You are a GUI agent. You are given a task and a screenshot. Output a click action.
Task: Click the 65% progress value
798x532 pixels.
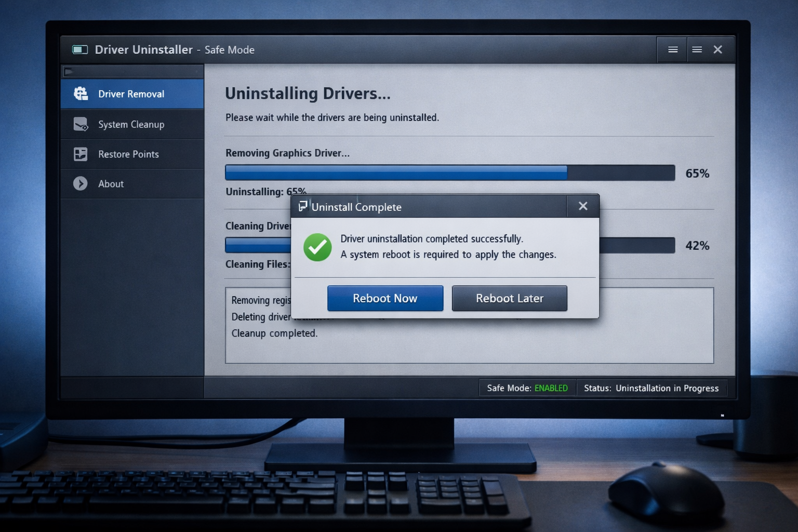[x=697, y=174]
